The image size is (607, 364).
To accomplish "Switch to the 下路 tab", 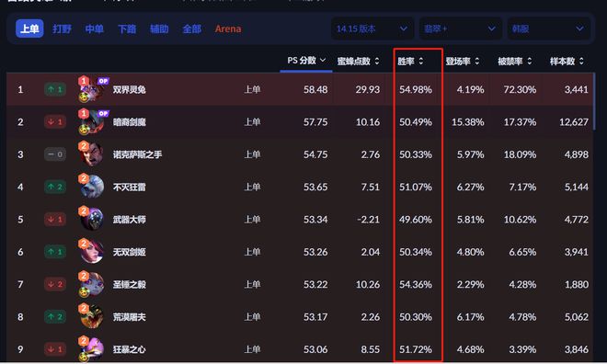I will tap(127, 29).
